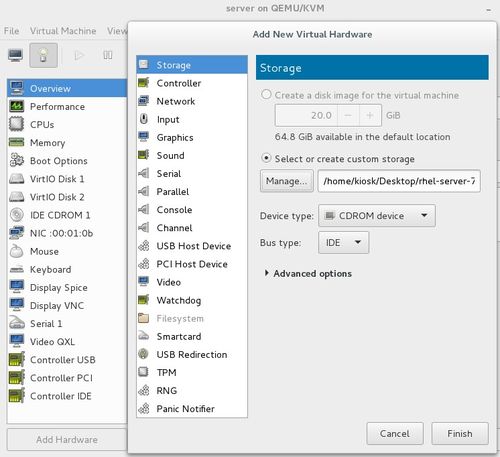Open the Virtual Machine menu
Screen dimensions: 500x457
(63, 31)
